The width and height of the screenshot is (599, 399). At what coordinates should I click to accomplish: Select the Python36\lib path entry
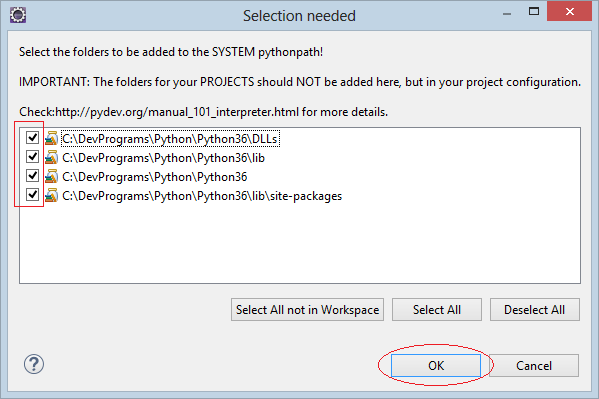point(164,158)
